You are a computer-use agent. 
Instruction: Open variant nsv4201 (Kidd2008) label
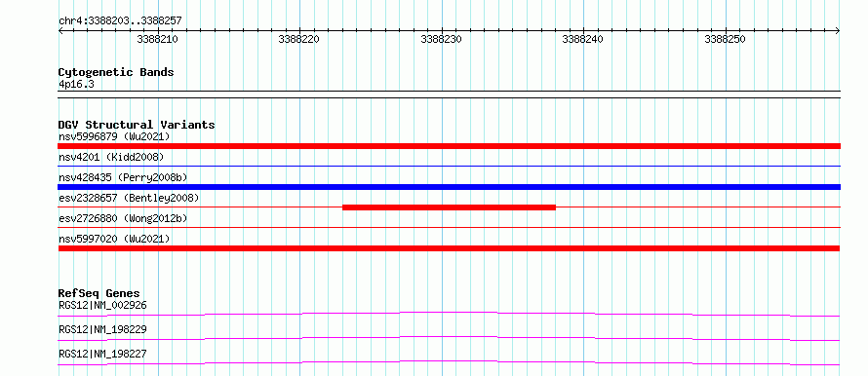coord(111,157)
